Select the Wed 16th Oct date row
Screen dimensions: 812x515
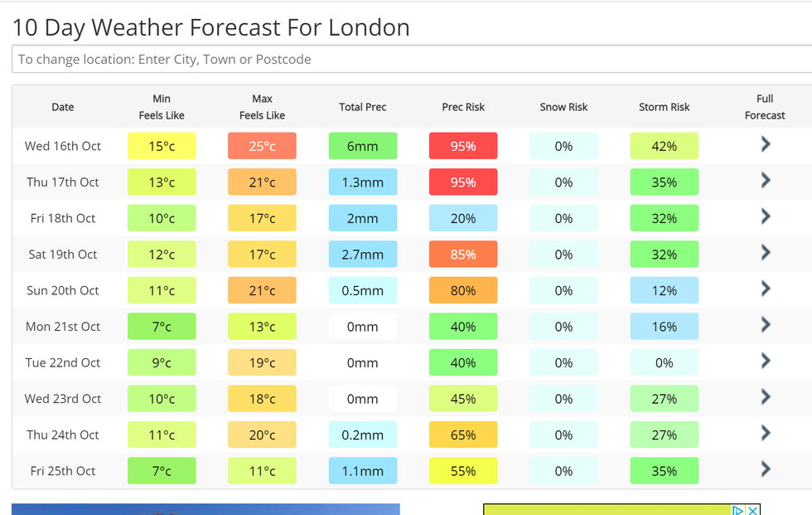pos(63,146)
